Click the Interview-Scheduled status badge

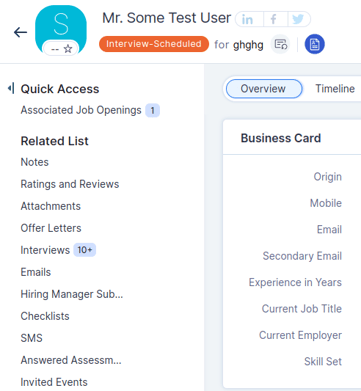154,44
